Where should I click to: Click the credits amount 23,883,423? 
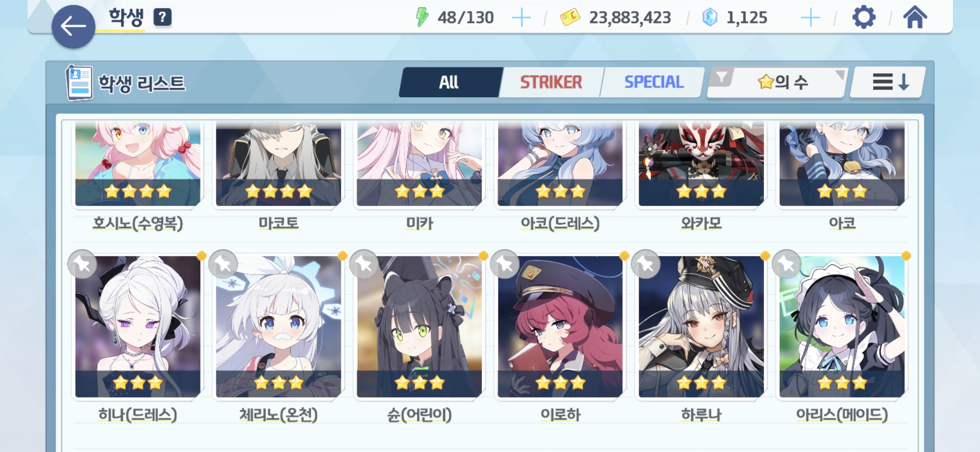tap(630, 18)
